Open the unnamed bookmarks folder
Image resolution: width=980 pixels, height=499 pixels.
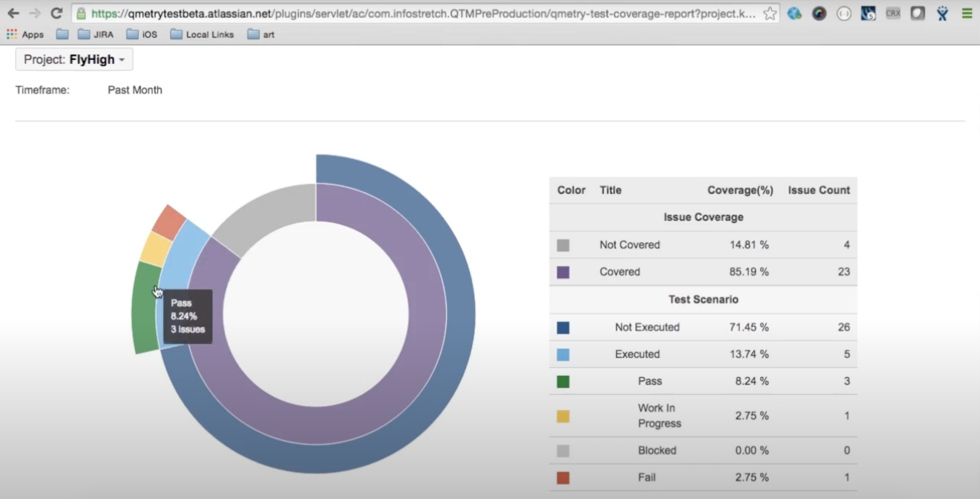click(x=62, y=34)
